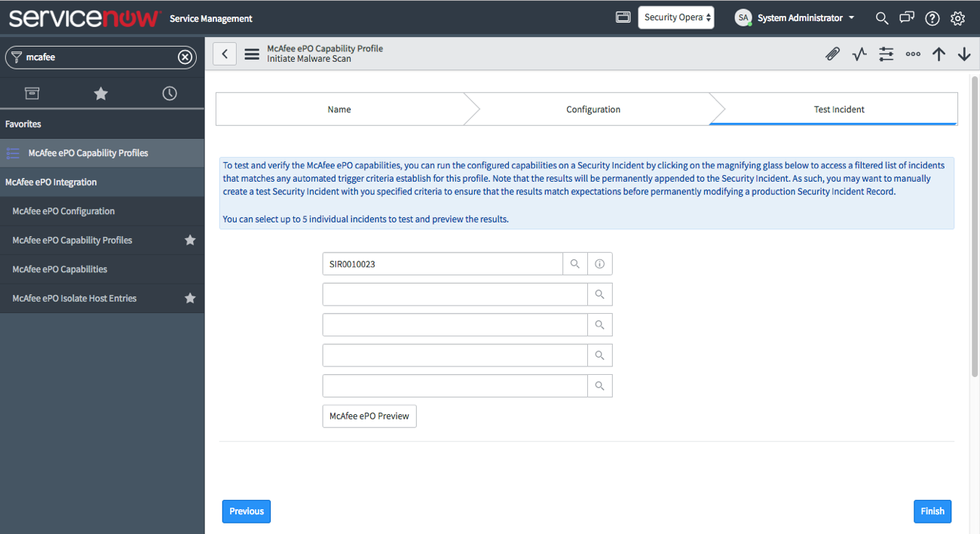Click the Initiate Malware Scan title text
This screenshot has height=534, width=980.
tap(309, 59)
